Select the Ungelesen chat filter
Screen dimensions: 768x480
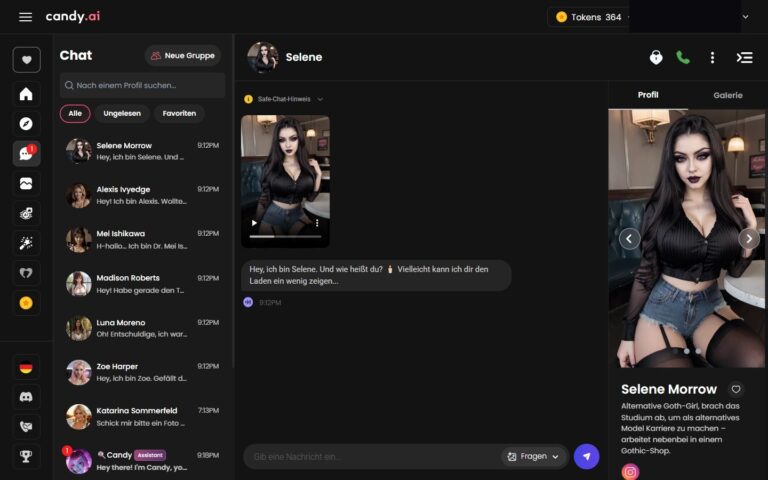coord(122,114)
